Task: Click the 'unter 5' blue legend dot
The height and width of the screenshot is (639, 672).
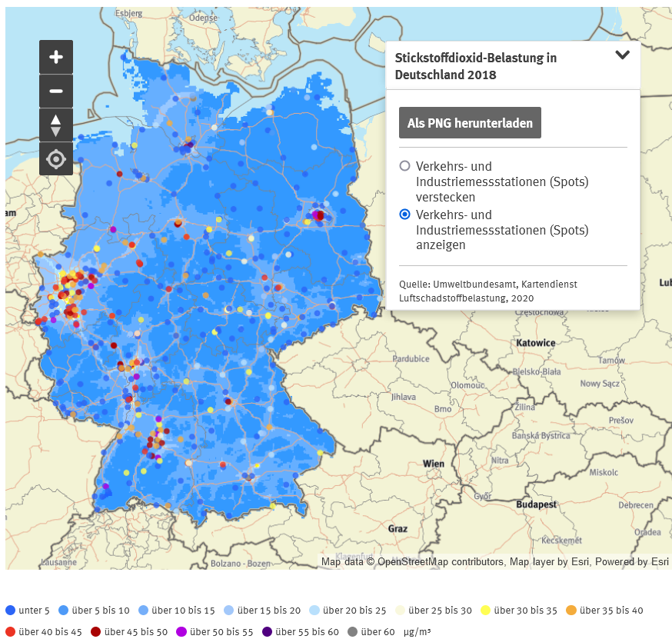Action: [x=10, y=611]
